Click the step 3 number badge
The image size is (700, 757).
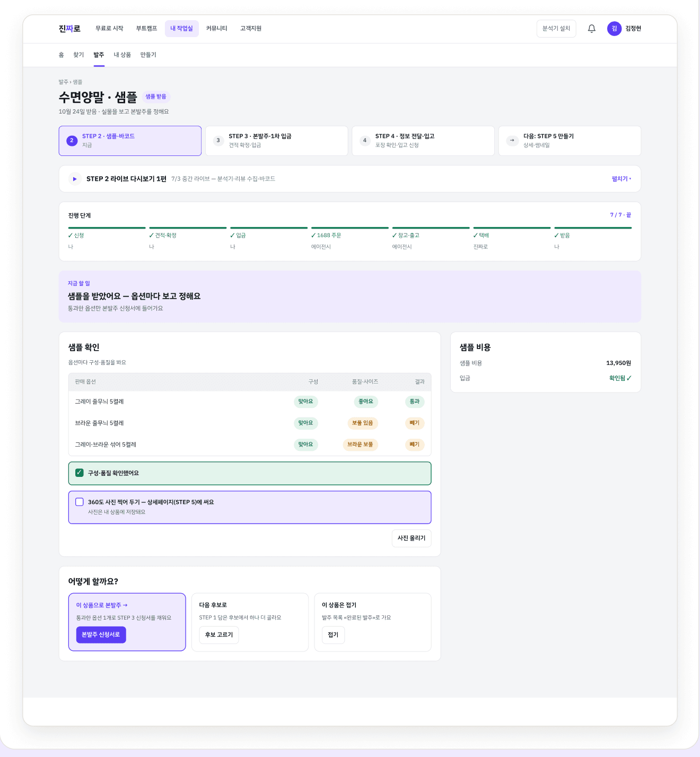218,141
